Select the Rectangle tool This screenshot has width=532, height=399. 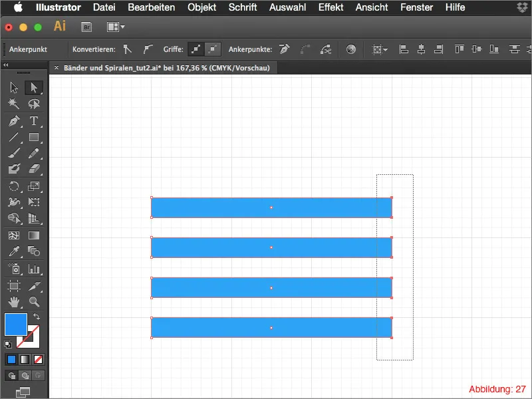tap(34, 137)
